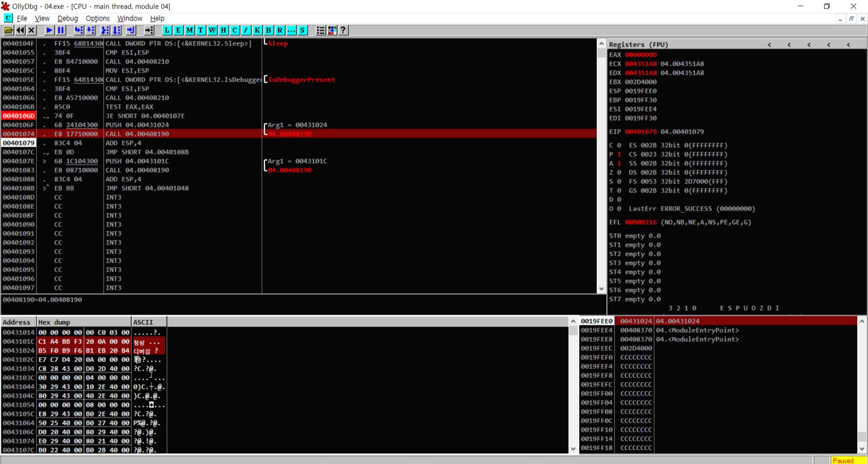Show the Threads window (T)
This screenshot has width=868, height=464.
[x=201, y=30]
